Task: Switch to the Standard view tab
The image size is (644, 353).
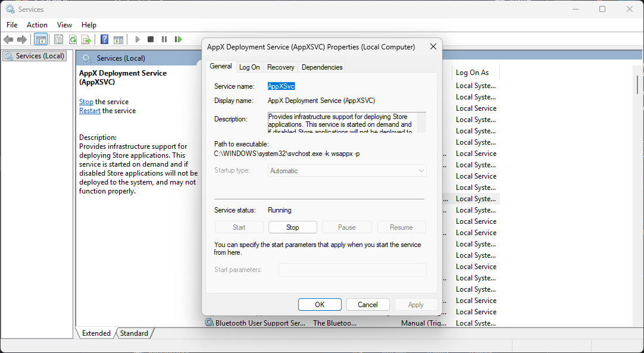Action: (134, 333)
